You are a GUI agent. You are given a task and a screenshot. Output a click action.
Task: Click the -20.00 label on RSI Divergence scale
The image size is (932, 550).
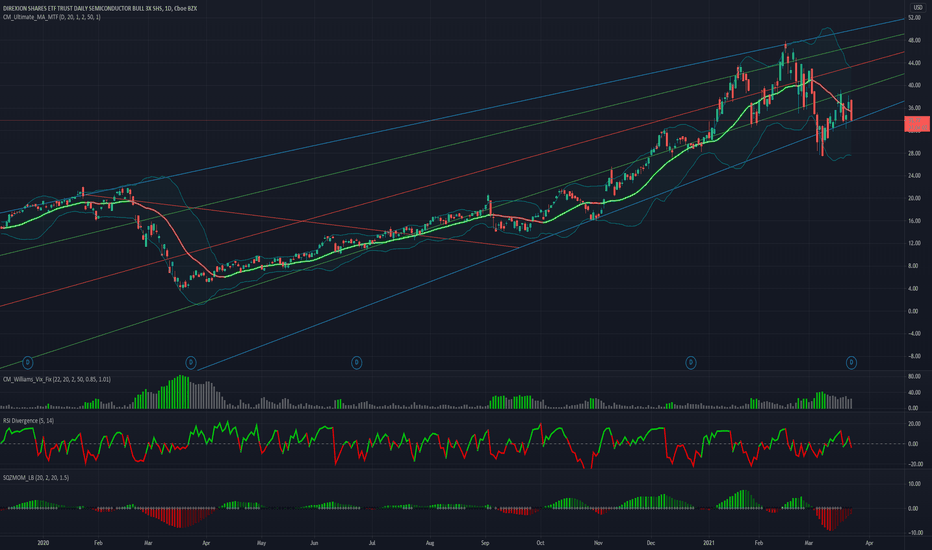[914, 464]
